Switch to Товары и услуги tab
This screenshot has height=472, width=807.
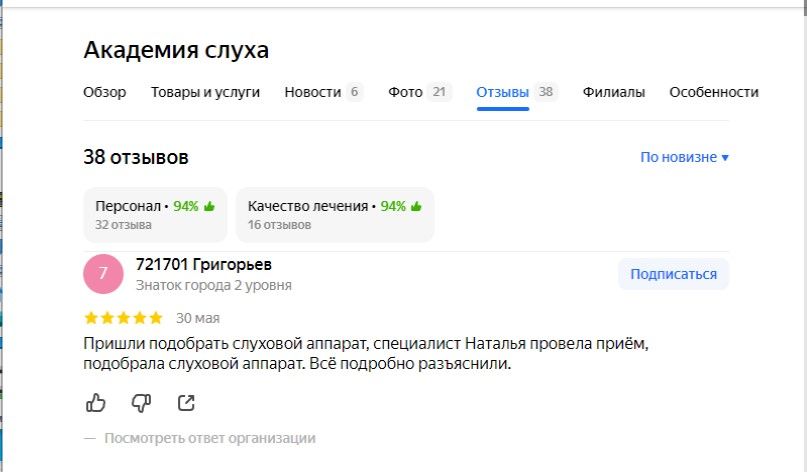(x=205, y=92)
